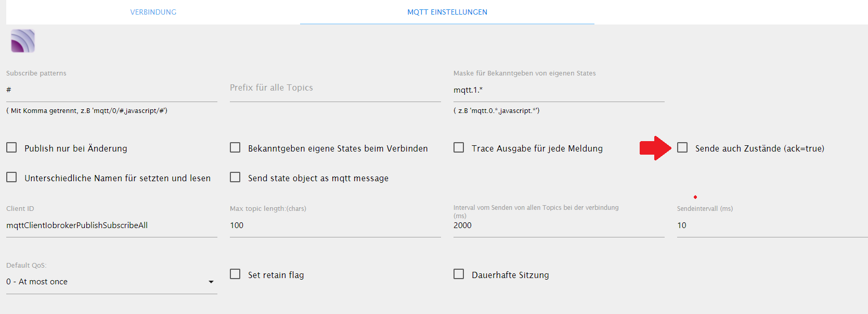The width and height of the screenshot is (868, 314).
Task: Enable Dauerhafte Sitzung checkbox
Action: coord(459,274)
